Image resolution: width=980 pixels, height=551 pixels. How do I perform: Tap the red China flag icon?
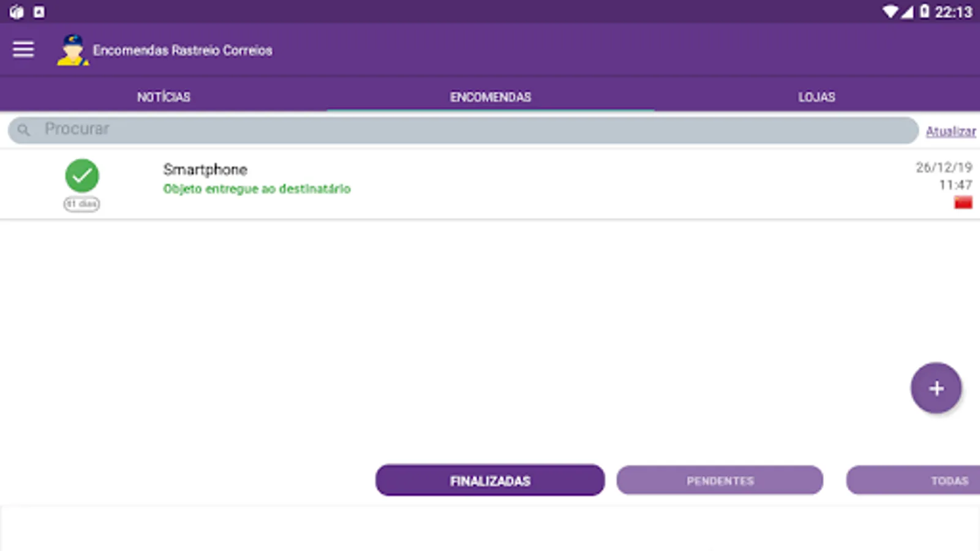point(963,203)
